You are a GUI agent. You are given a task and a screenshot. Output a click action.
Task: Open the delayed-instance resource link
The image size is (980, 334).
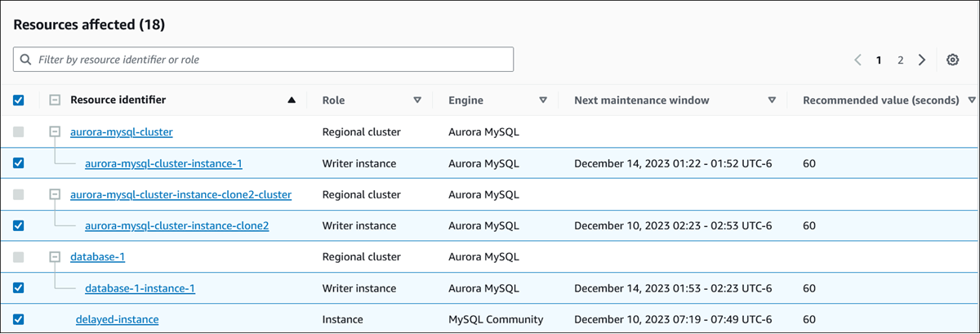tap(117, 319)
